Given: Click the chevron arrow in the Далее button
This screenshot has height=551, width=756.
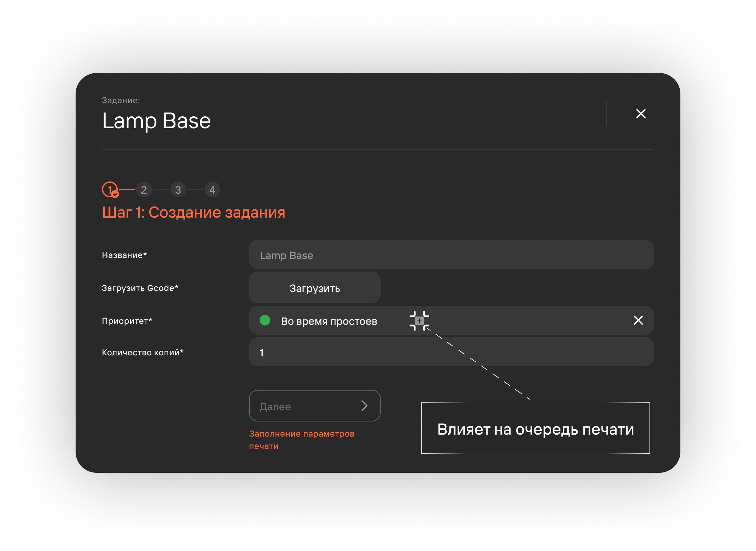Looking at the screenshot, I should point(364,406).
